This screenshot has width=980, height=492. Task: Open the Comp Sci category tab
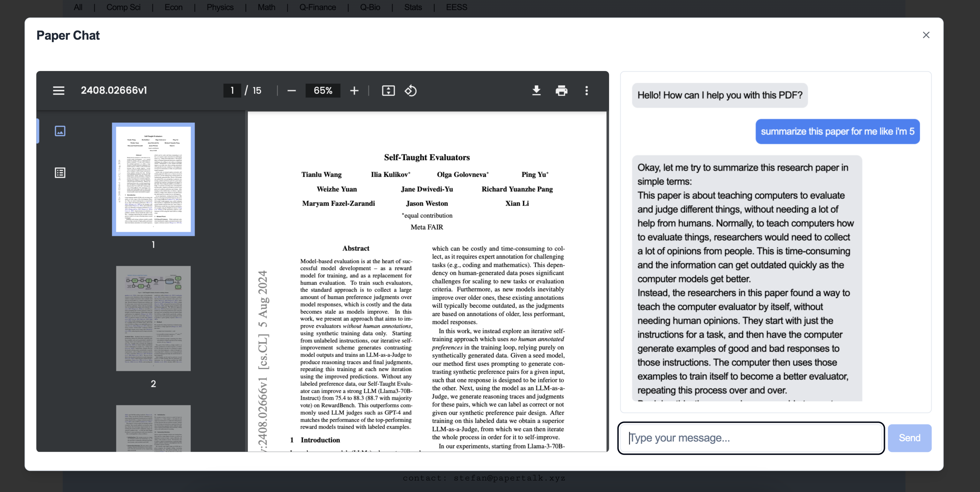[x=123, y=7]
